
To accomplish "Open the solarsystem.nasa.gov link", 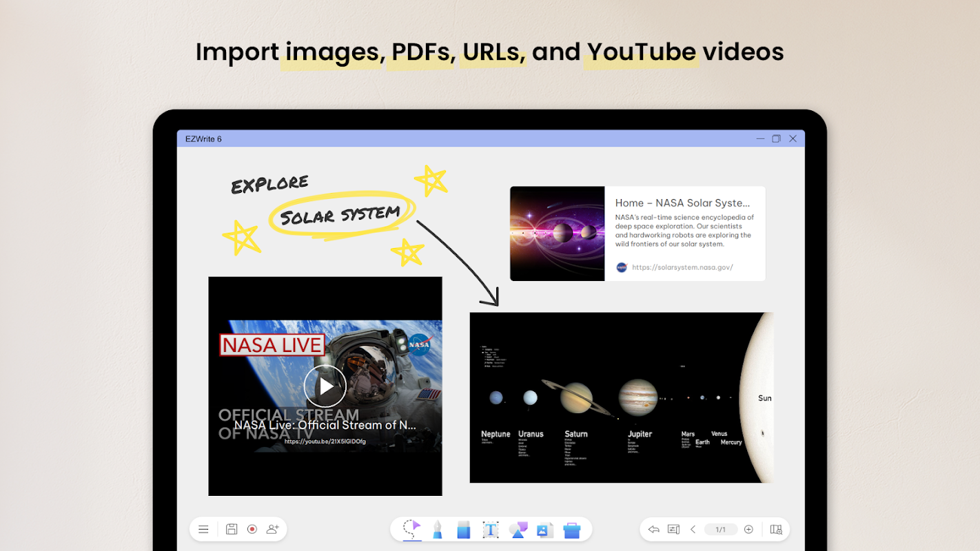I will 682,267.
